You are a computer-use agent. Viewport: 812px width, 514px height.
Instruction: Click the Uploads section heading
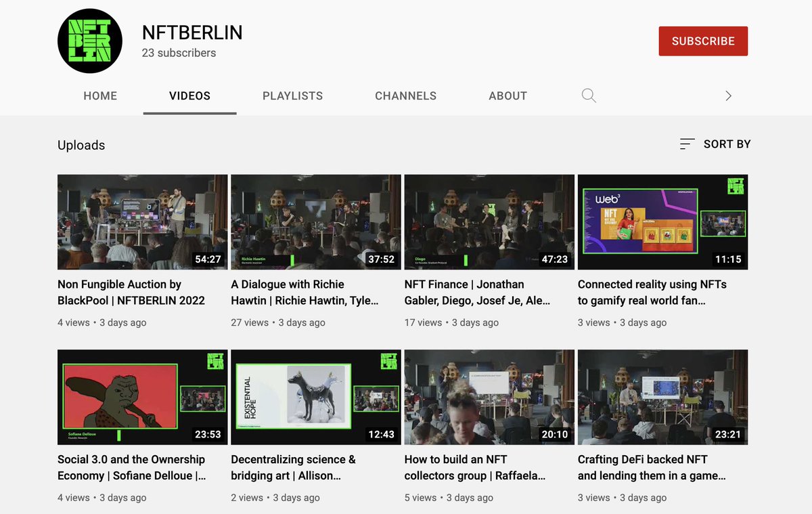click(81, 145)
